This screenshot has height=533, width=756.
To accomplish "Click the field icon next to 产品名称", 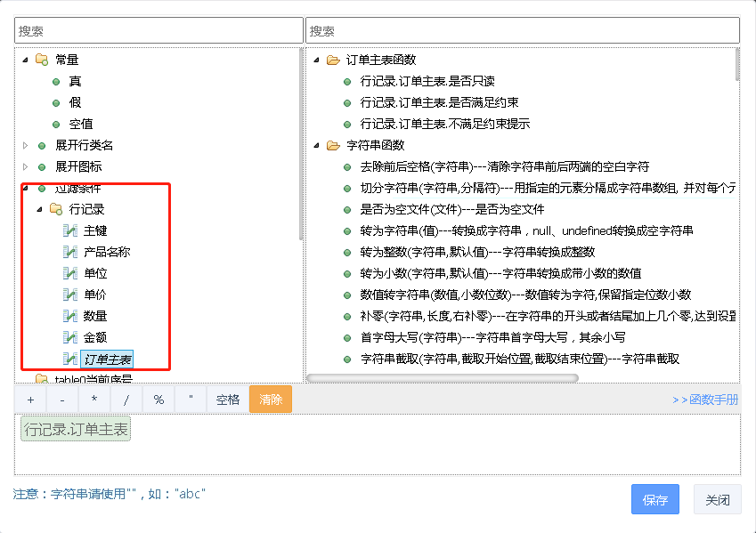I will 70,252.
